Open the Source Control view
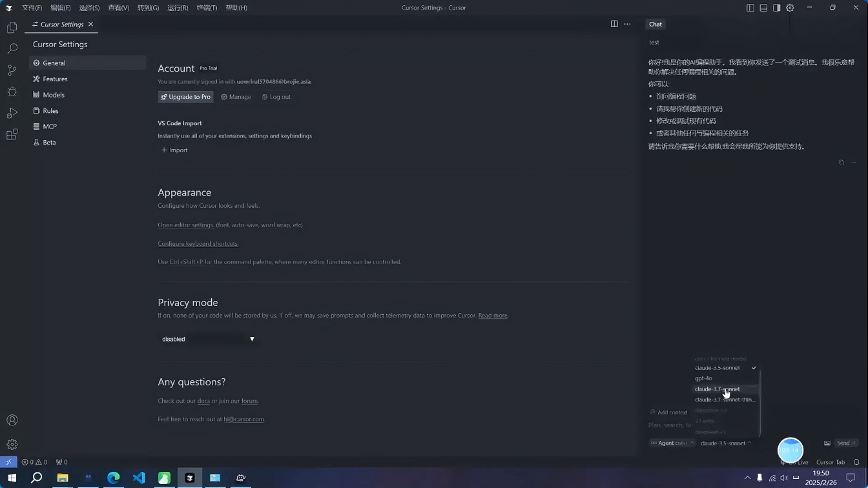Viewport: 868px width, 488px height. 12,70
